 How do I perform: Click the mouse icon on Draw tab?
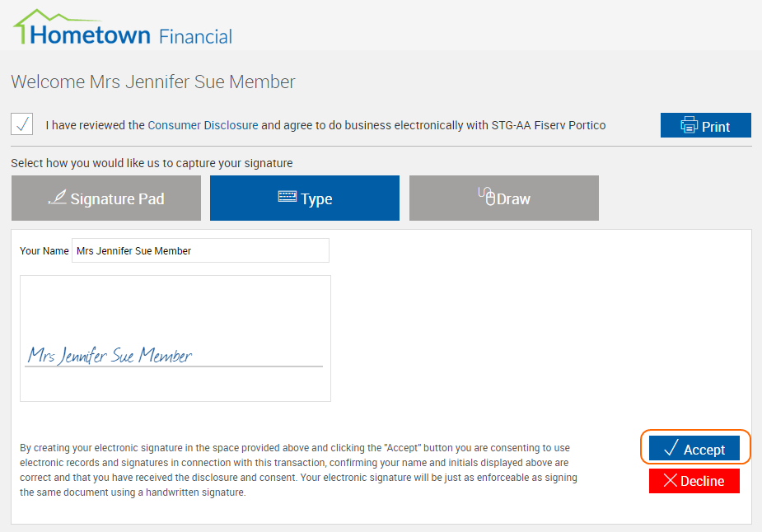click(487, 196)
